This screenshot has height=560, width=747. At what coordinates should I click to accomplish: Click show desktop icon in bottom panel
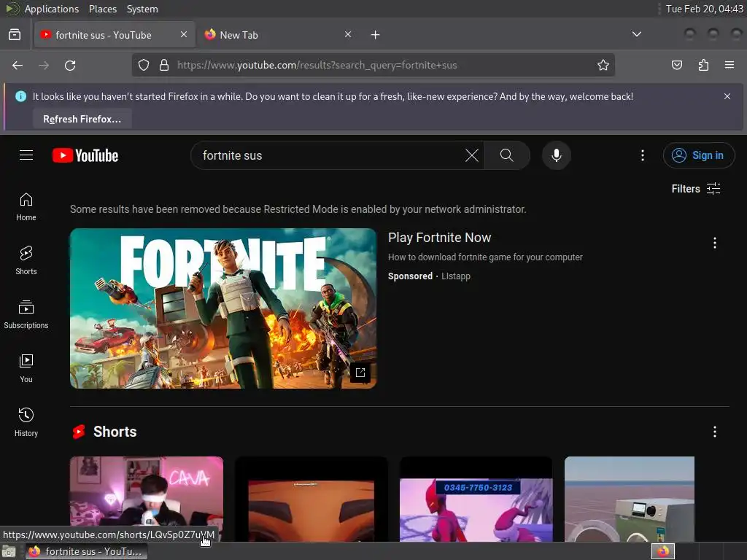(9, 551)
